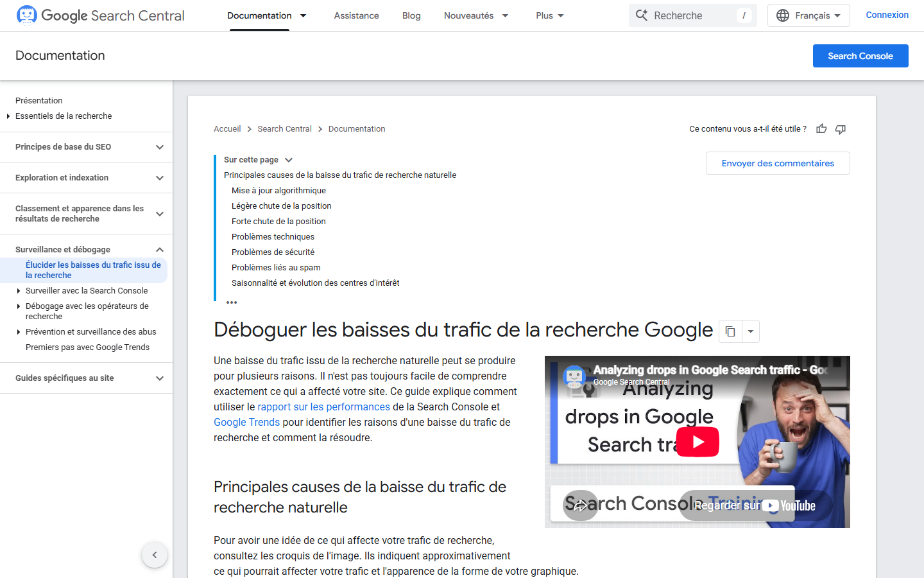This screenshot has height=578, width=924.
Task: Open the Assistance tab
Action: (x=356, y=15)
